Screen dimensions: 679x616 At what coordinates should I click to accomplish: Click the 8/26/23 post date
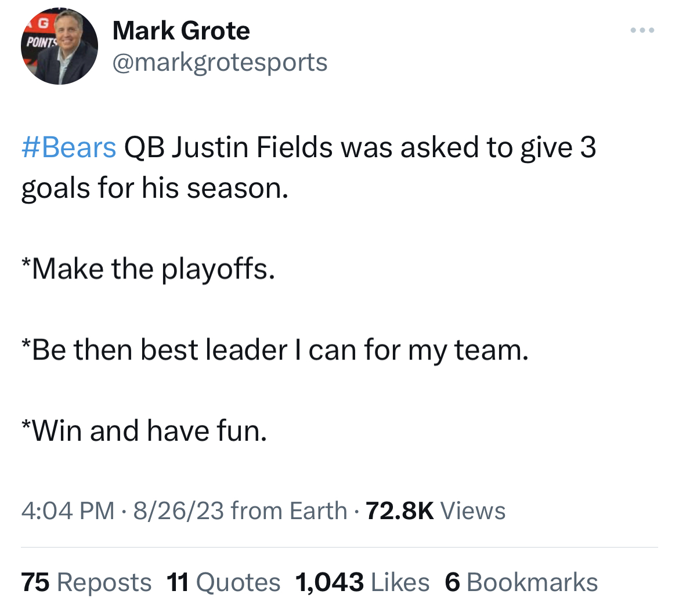(179, 511)
